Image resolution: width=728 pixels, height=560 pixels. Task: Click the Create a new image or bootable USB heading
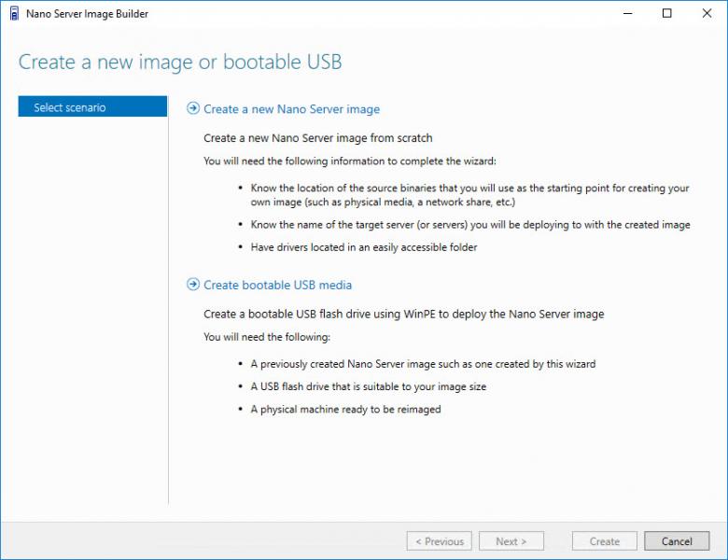click(180, 63)
